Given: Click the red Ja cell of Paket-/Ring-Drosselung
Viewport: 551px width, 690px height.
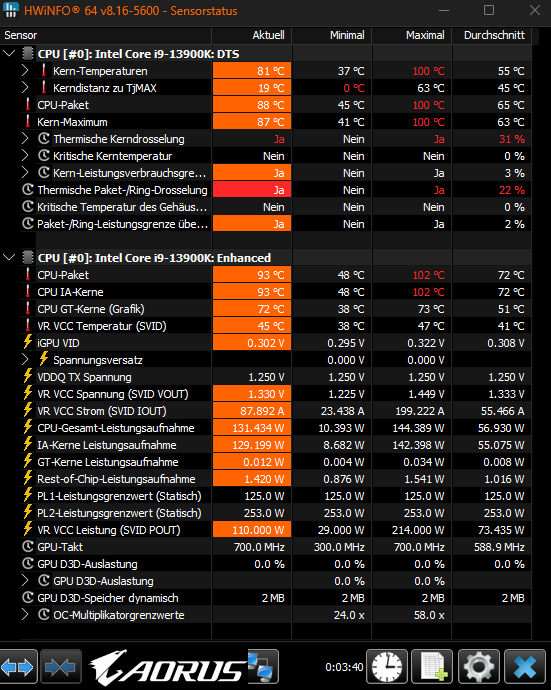Looking at the screenshot, I should click(x=252, y=190).
